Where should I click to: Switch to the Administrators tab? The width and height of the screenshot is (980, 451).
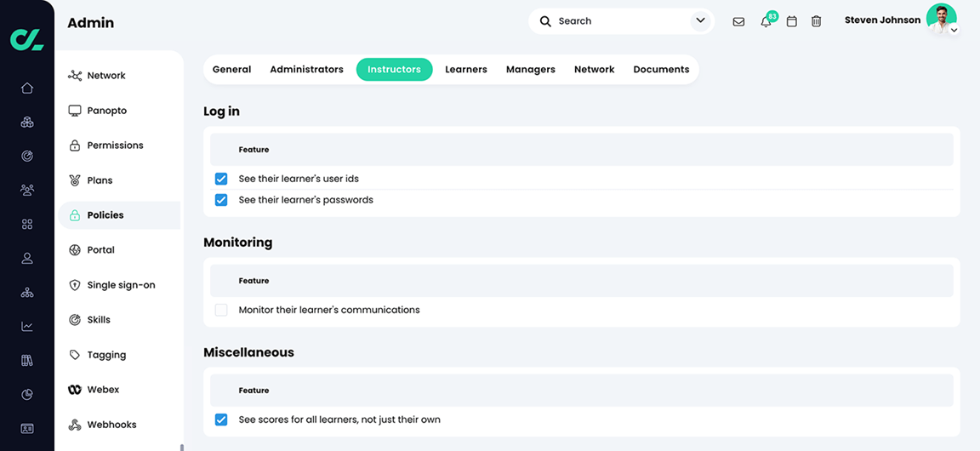click(307, 70)
